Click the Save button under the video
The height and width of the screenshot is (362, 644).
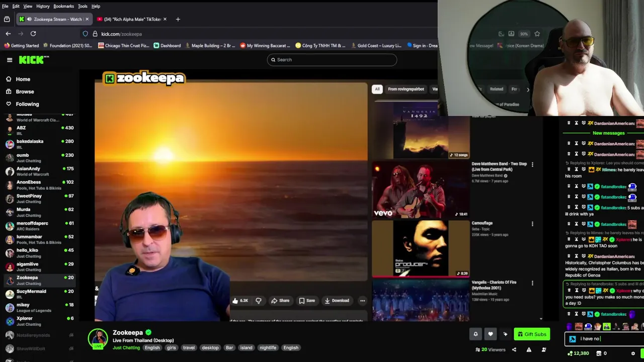pyautogui.click(x=307, y=301)
